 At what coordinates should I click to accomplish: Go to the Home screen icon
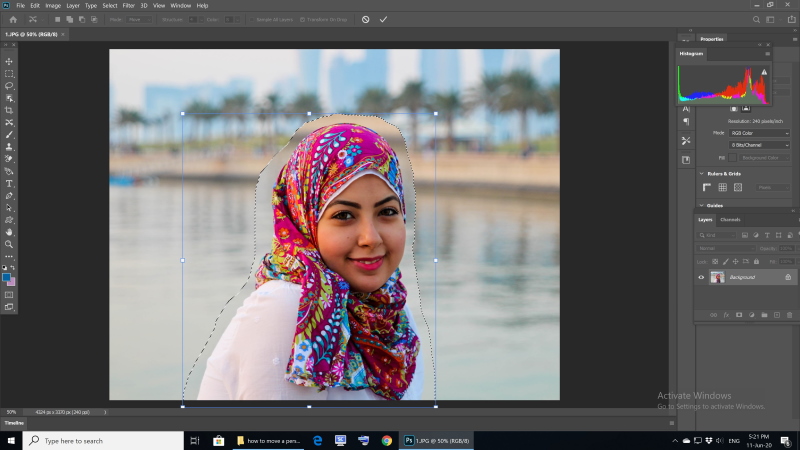[13, 19]
